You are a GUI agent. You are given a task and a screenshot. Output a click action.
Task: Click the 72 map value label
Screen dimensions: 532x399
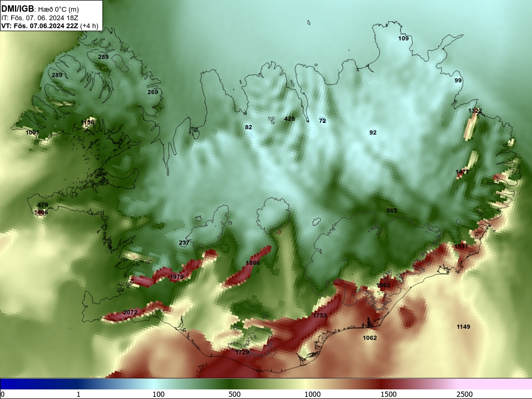click(x=322, y=121)
